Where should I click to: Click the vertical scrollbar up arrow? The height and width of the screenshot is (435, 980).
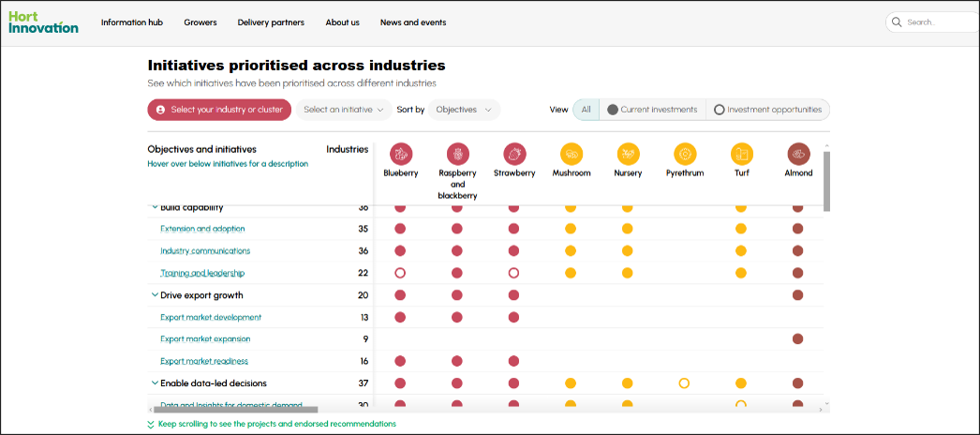coord(827,147)
